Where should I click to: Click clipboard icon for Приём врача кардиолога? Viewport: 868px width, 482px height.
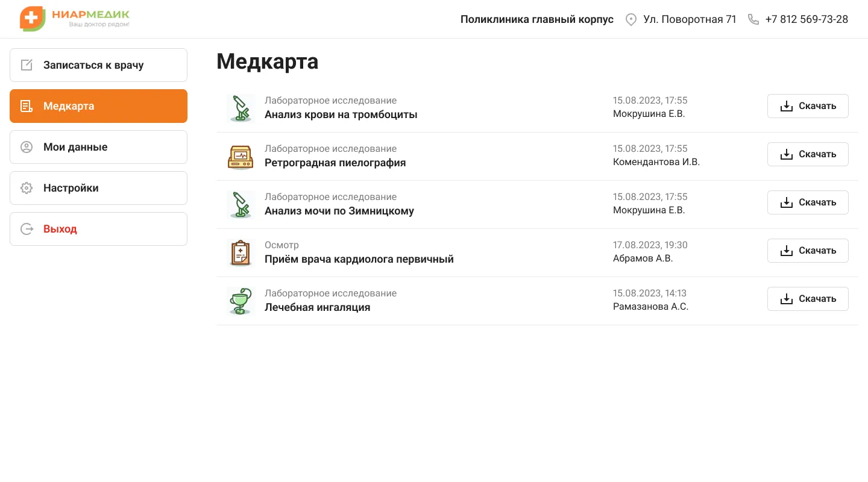click(241, 253)
